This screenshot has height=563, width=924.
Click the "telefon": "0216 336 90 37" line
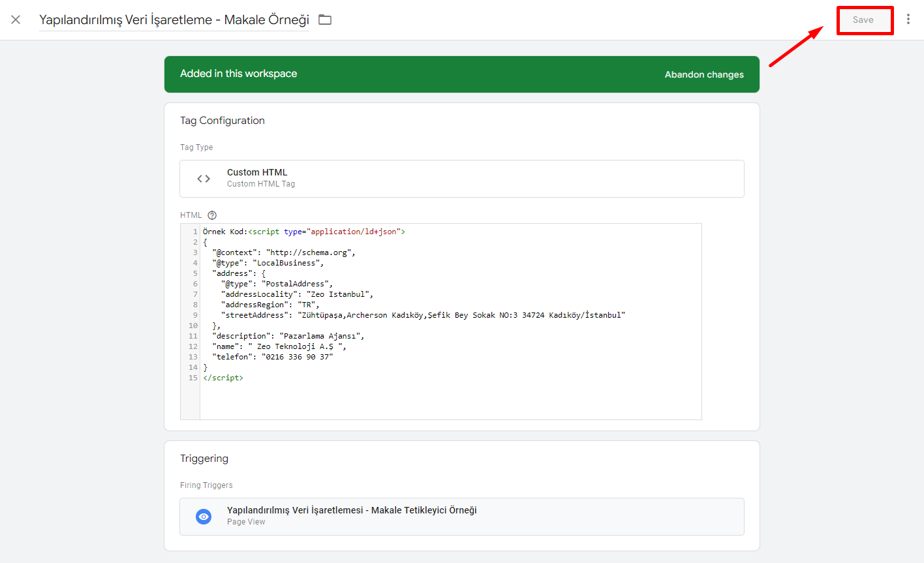pos(272,357)
